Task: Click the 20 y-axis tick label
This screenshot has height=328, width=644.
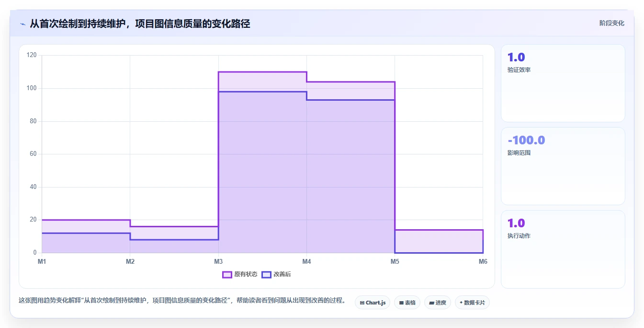Action: click(x=33, y=220)
